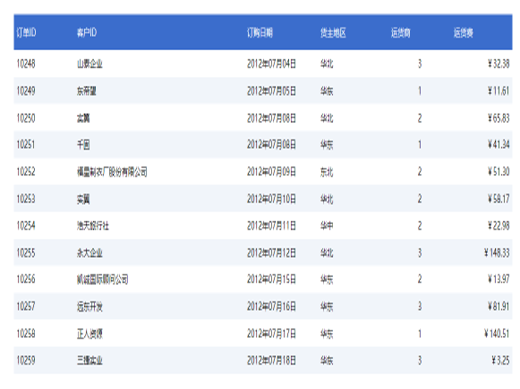This screenshot has height=389, width=520.
Task: Select order ID cell 10251
Action: [x=26, y=145]
